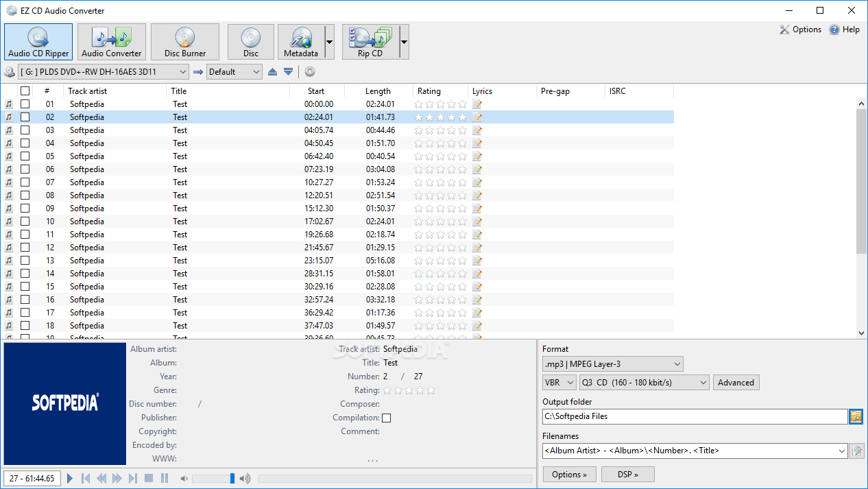The width and height of the screenshot is (868, 489).
Task: Sort by the Start column header
Action: click(x=317, y=91)
